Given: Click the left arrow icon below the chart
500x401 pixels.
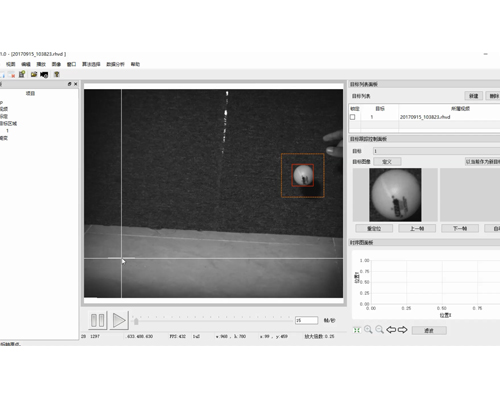Looking at the screenshot, I should [x=391, y=330].
